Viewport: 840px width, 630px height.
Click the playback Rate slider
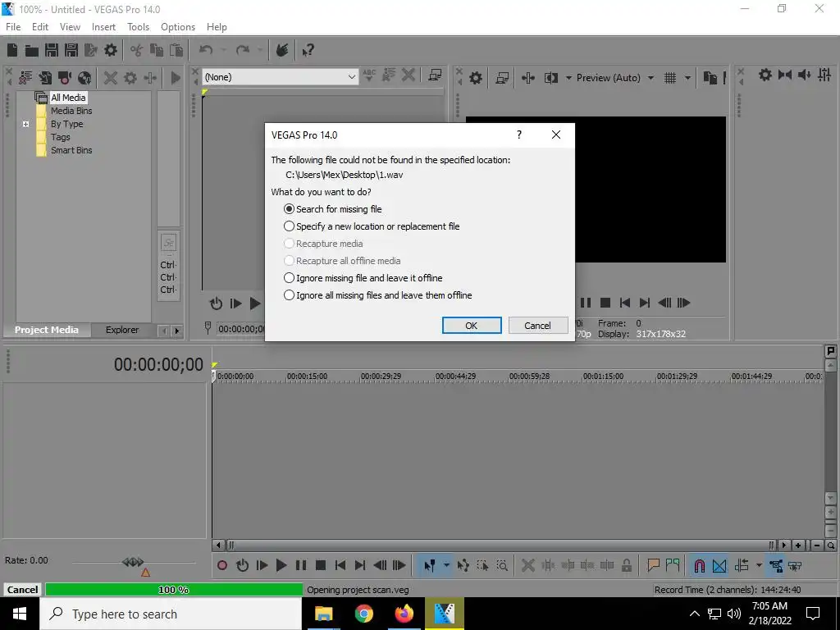tap(134, 563)
